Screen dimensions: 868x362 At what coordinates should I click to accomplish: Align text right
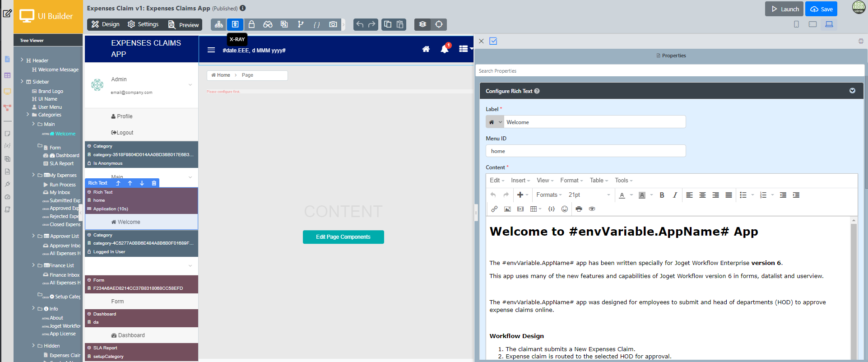(715, 195)
